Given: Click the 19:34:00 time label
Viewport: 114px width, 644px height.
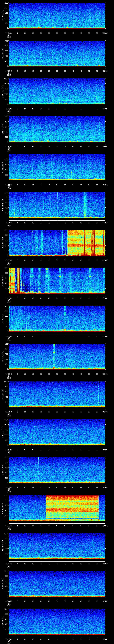Looking at the screenshot, I should [9, 223].
